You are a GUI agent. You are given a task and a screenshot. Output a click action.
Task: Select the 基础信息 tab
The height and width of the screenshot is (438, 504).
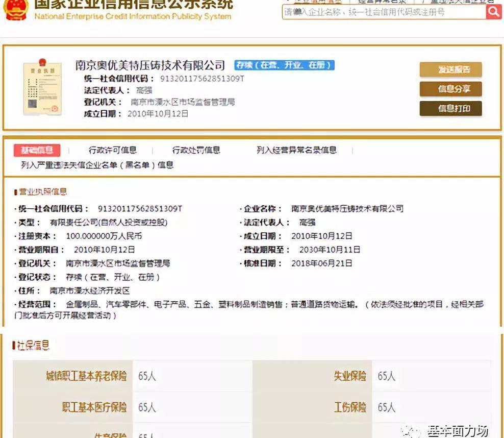pos(37,150)
